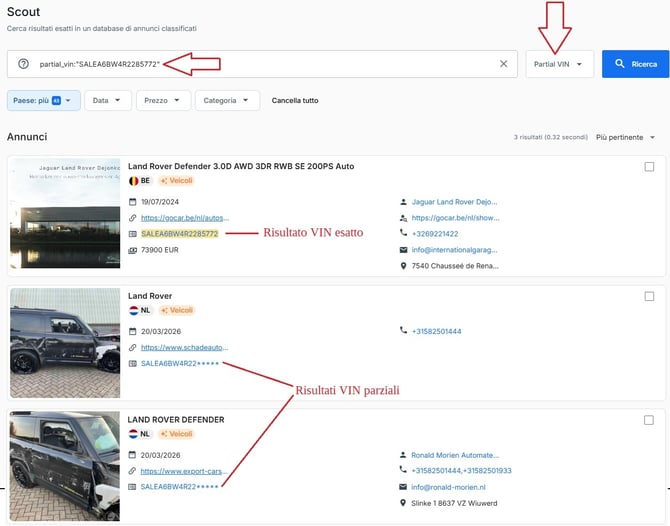The width and height of the screenshot is (670, 526).
Task: Click location pin beside Slinke 1 8637 VZ Wiuwerd
Action: (403, 503)
